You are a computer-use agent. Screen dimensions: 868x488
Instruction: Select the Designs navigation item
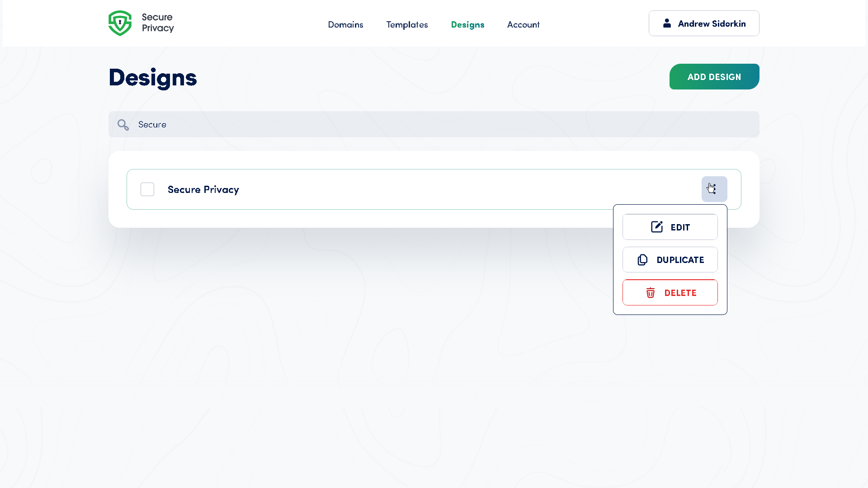click(x=467, y=25)
